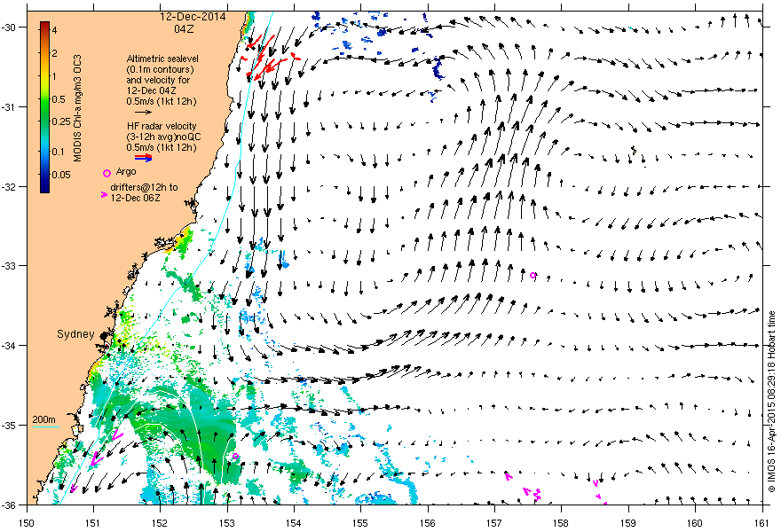The height and width of the screenshot is (532, 781).
Task: Click the longitude label 151
Action: 93,523
